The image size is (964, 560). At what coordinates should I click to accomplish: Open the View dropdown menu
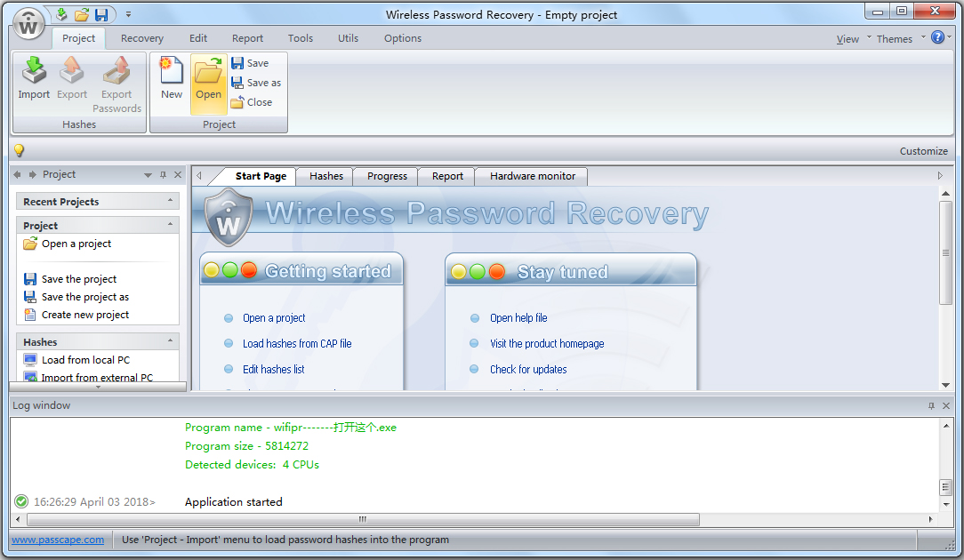(854, 39)
